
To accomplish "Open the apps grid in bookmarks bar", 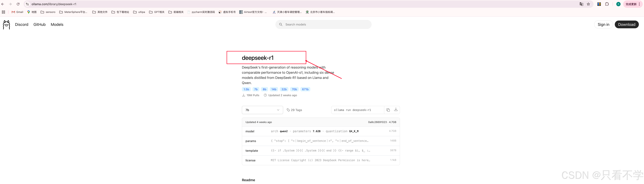I will tap(4, 12).
